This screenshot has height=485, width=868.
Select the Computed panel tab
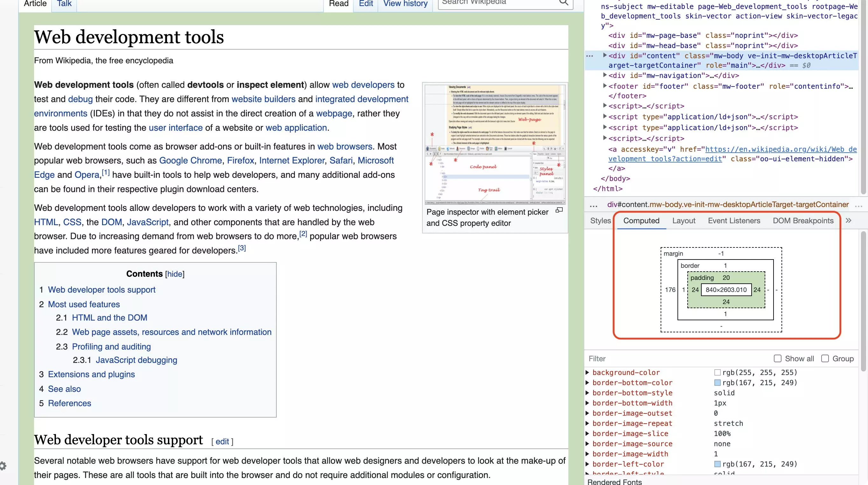[x=641, y=220]
